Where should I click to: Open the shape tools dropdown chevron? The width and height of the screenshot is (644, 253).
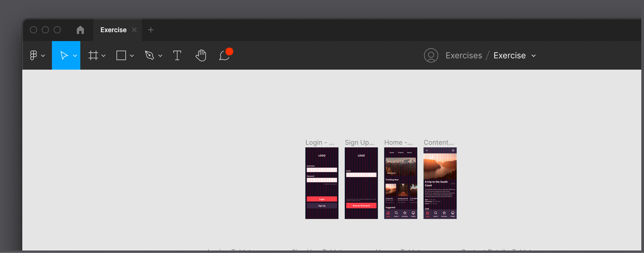pos(132,56)
